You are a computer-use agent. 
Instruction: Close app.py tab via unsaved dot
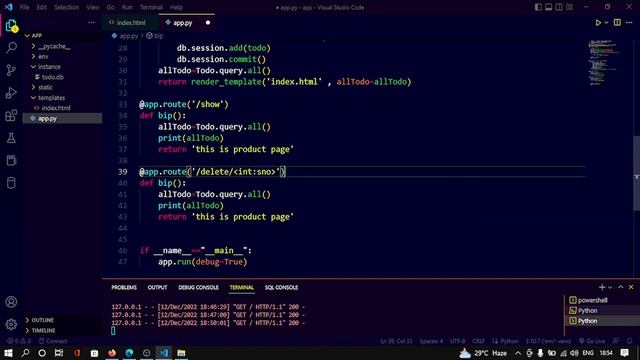(x=208, y=23)
